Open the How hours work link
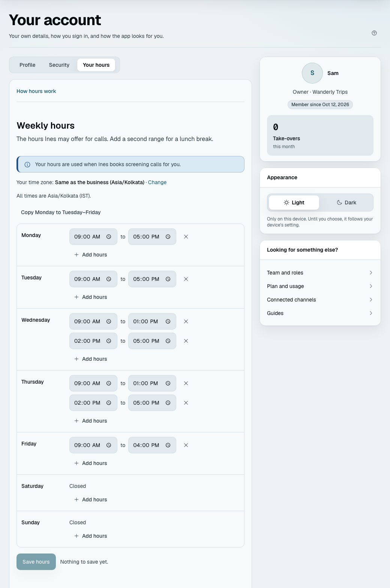Viewport: 390px width, 588px height. click(36, 91)
